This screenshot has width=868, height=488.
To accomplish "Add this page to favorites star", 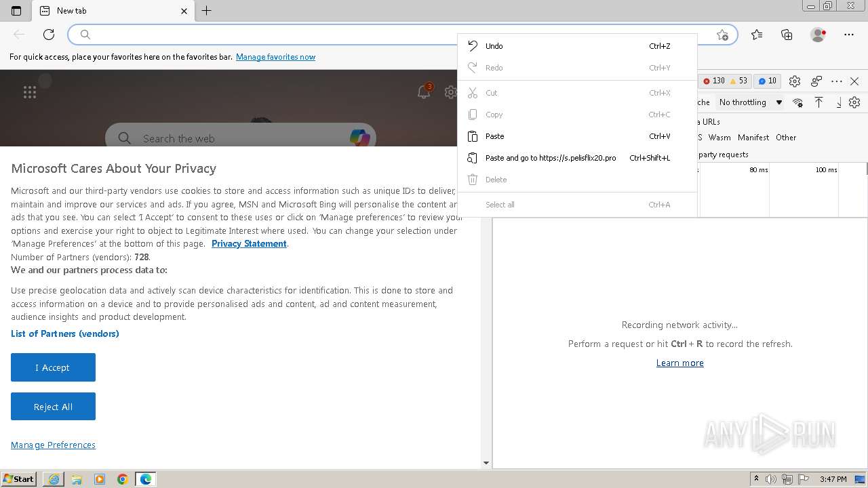I will coord(722,35).
